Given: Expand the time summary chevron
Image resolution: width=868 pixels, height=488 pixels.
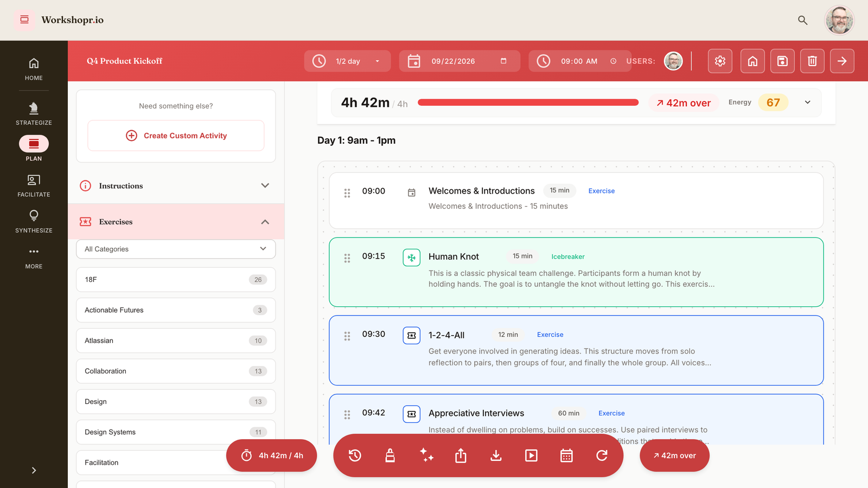Looking at the screenshot, I should tap(807, 102).
